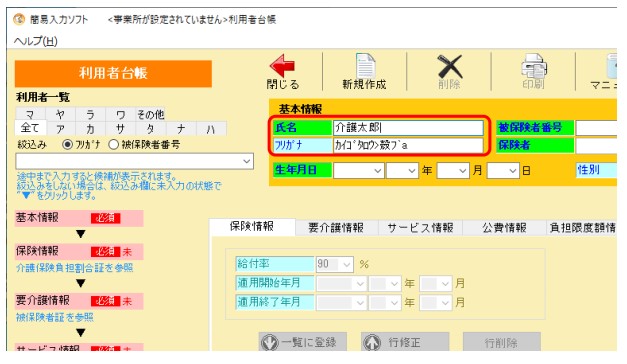Select the その他 filter tab
The width and height of the screenshot is (627, 364).
tap(150, 115)
